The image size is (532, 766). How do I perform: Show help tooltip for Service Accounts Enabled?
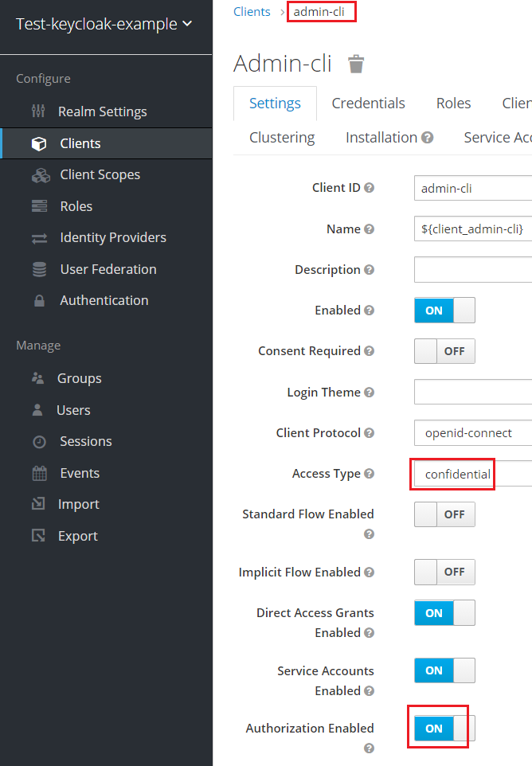tap(370, 691)
